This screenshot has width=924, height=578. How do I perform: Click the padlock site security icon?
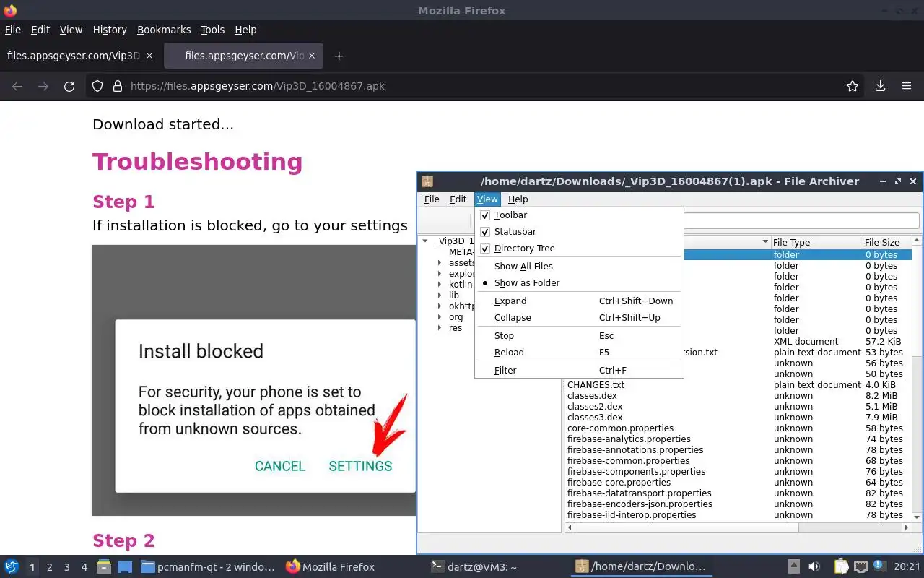pos(117,86)
